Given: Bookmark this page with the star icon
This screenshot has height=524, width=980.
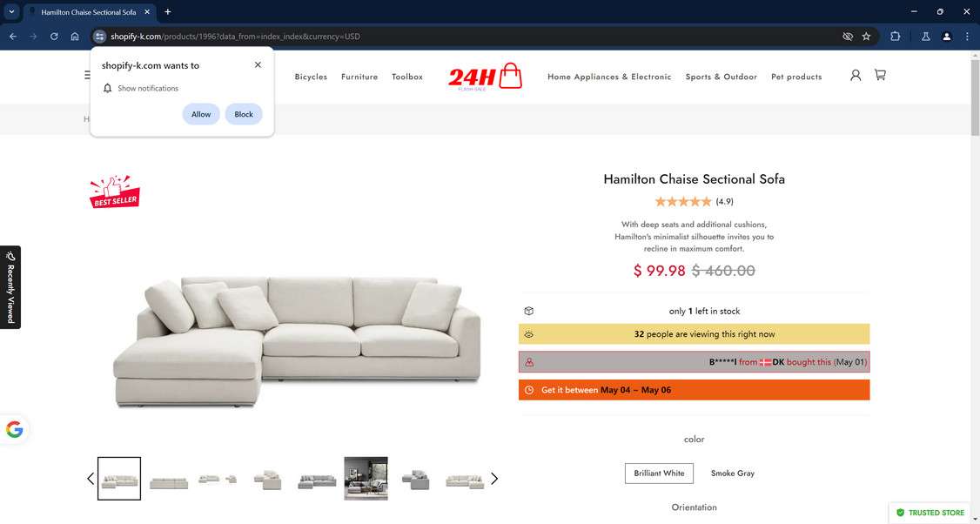Looking at the screenshot, I should [x=866, y=37].
